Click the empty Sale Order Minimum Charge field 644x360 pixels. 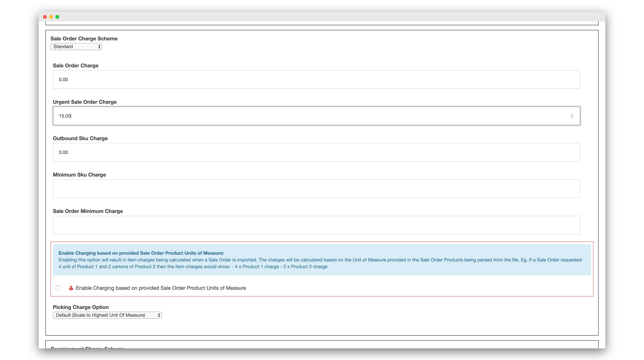click(316, 225)
